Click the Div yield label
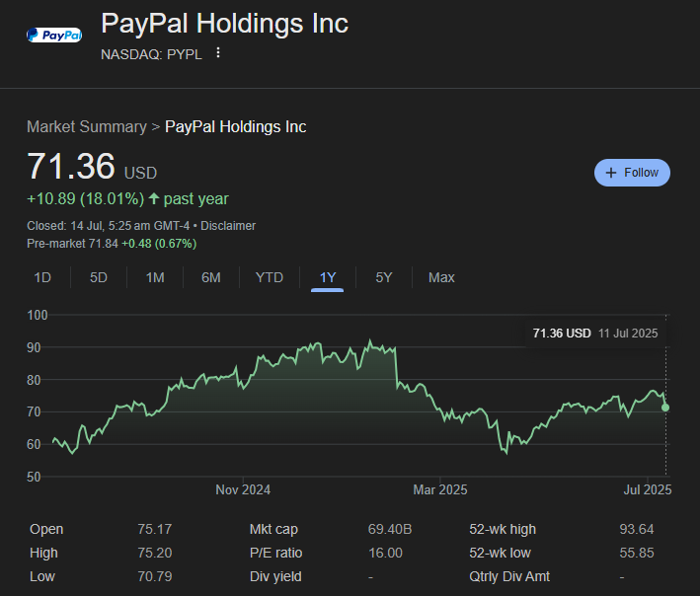The height and width of the screenshot is (596, 700). [x=275, y=576]
